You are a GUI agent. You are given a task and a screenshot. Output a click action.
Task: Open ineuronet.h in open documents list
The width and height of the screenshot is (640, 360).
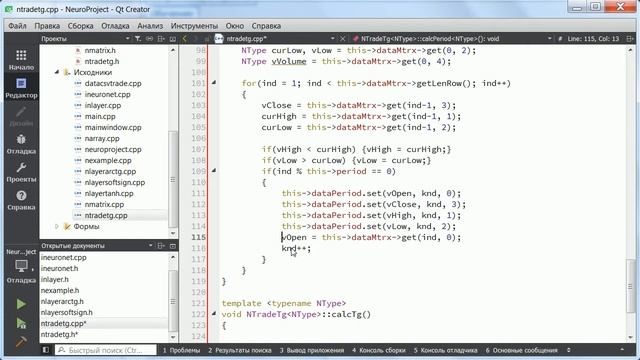click(60, 269)
